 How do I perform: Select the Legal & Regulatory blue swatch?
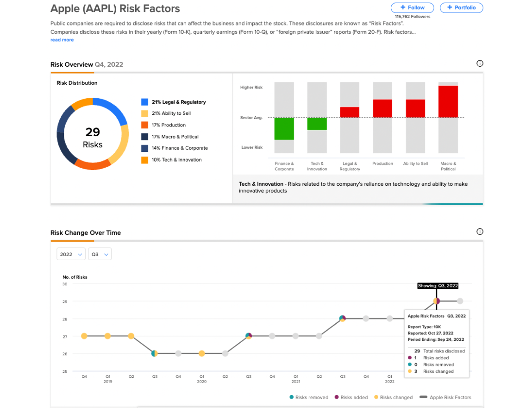144,102
